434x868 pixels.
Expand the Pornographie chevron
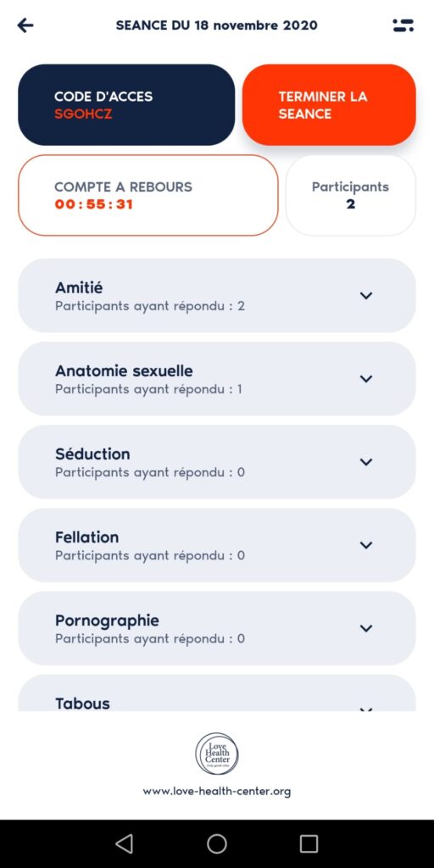pos(366,628)
